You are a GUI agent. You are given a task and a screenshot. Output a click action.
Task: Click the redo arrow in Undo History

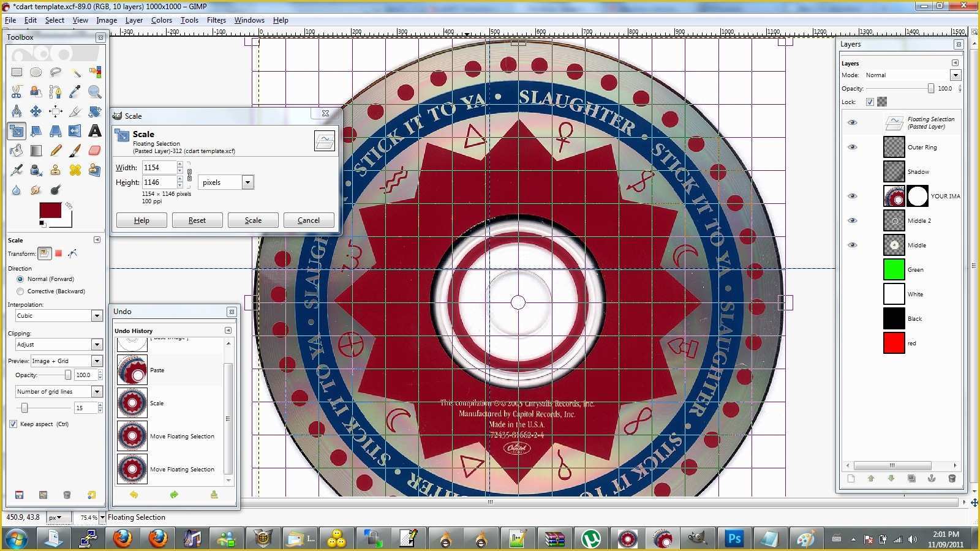pyautogui.click(x=174, y=495)
